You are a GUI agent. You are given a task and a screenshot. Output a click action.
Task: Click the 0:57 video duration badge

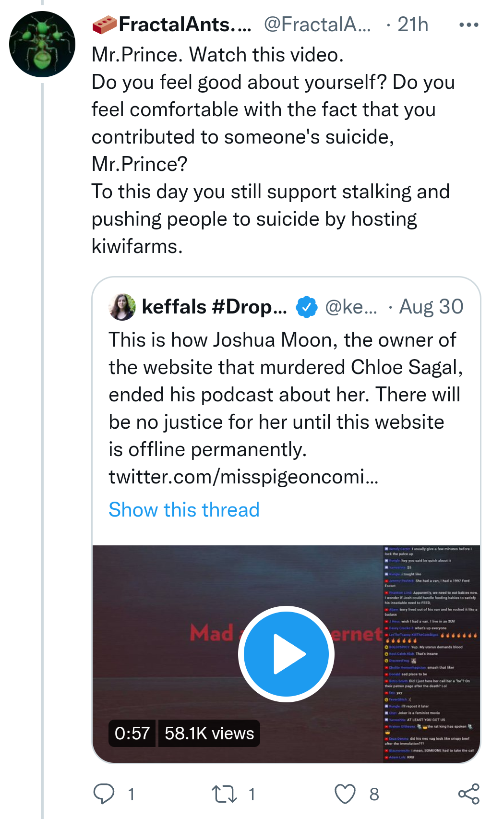tap(132, 733)
